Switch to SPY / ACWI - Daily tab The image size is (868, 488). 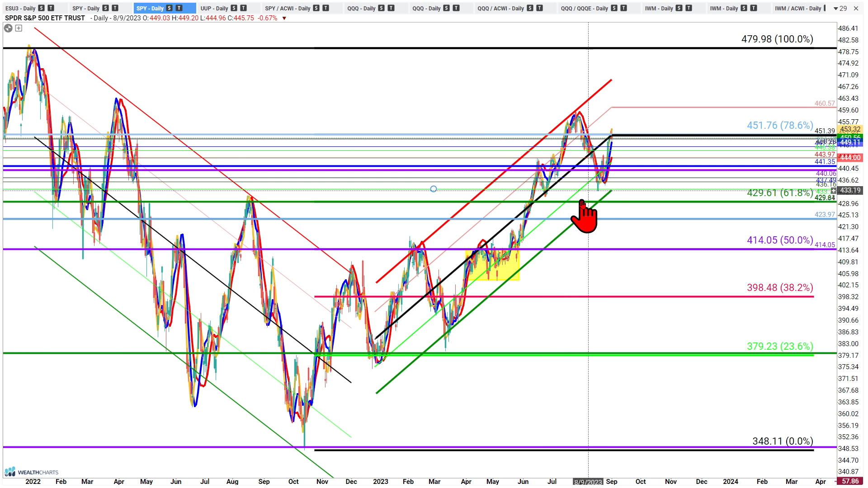tap(288, 8)
